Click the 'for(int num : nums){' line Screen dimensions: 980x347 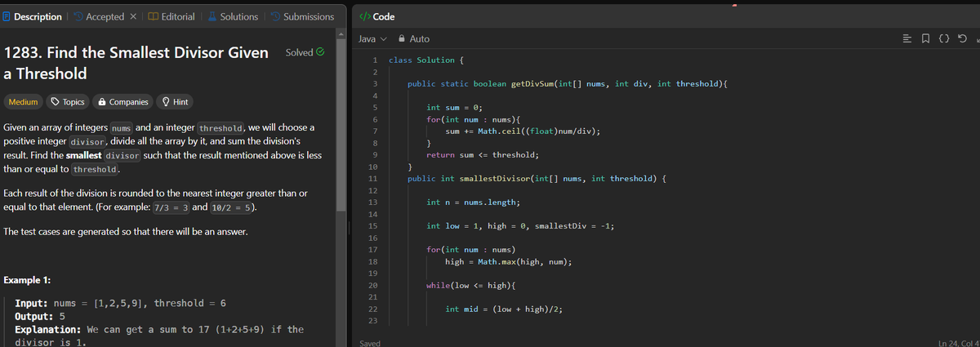pos(474,119)
